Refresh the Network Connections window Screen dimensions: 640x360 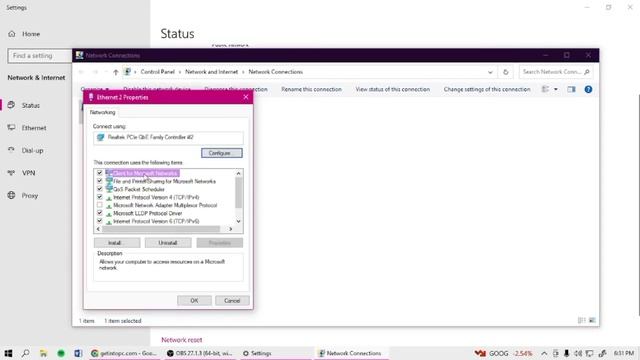click(505, 72)
